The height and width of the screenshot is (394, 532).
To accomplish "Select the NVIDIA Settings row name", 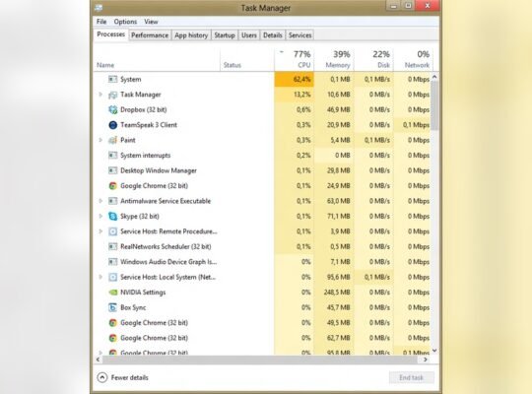I will pyautogui.click(x=143, y=293).
